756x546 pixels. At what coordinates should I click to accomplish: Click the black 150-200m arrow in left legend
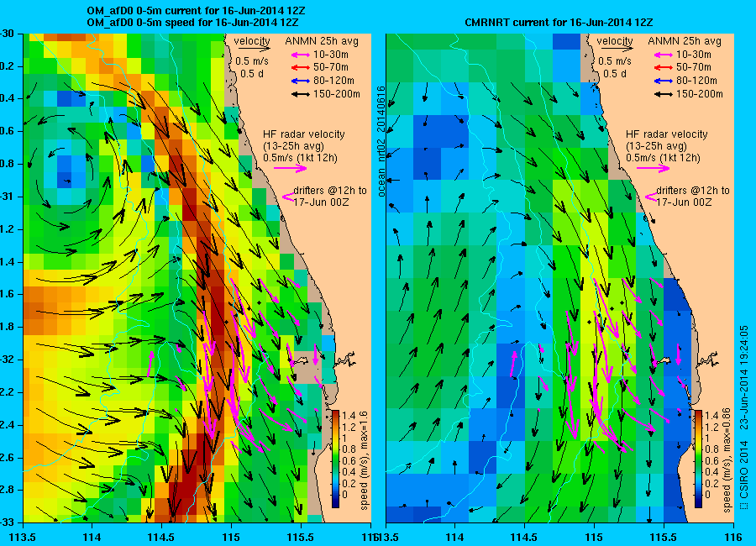(301, 95)
